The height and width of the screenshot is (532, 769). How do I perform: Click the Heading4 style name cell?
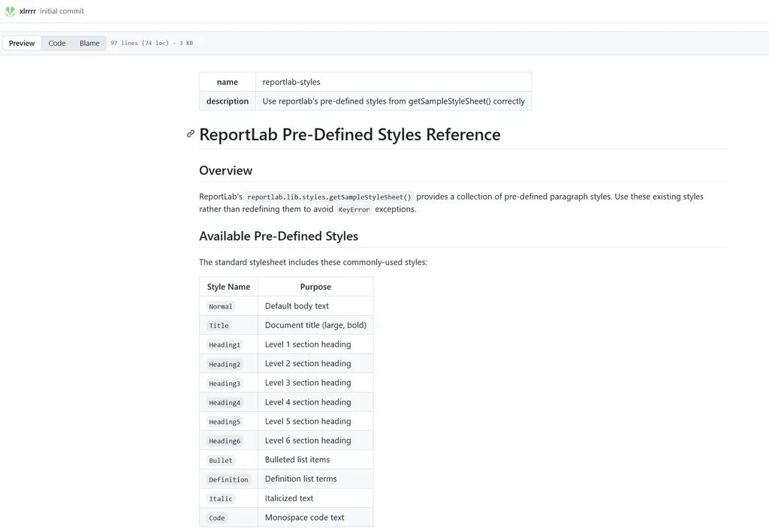click(x=228, y=402)
